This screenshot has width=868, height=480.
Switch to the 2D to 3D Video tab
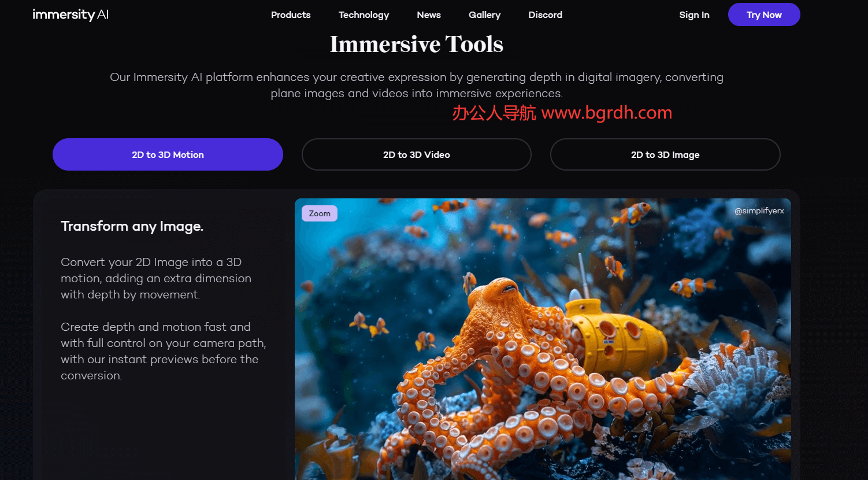(416, 154)
